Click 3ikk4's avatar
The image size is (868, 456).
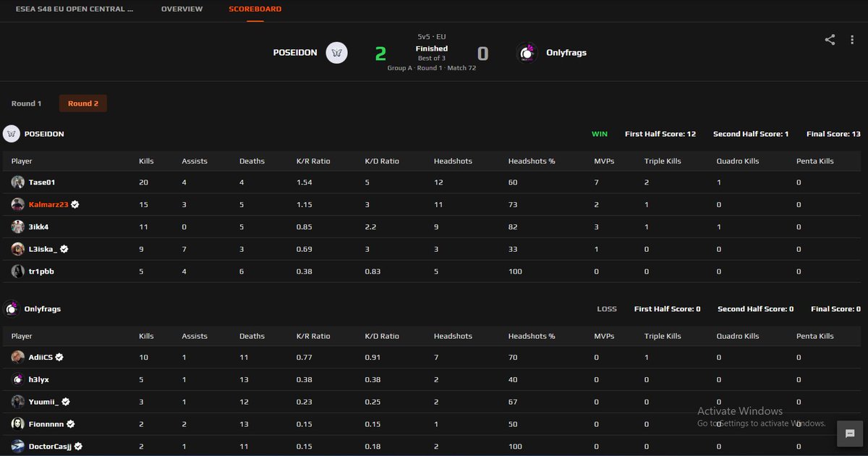point(18,227)
